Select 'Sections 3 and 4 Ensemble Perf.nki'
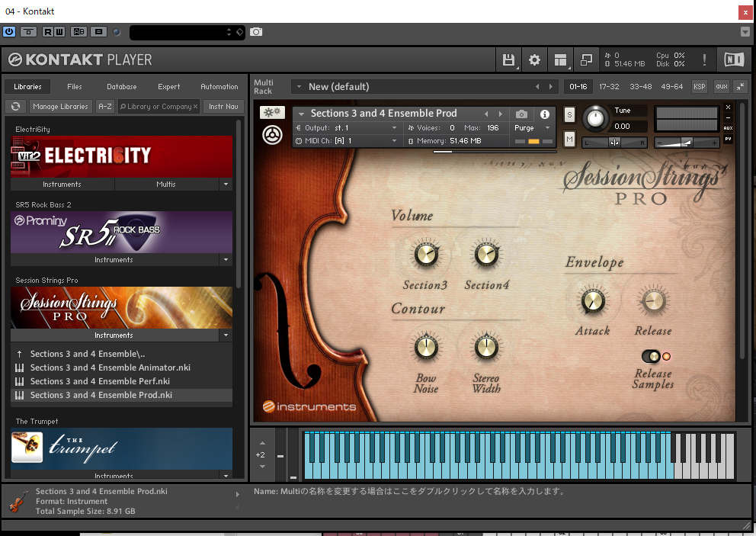Viewport: 756px width, 536px height. (x=121, y=381)
